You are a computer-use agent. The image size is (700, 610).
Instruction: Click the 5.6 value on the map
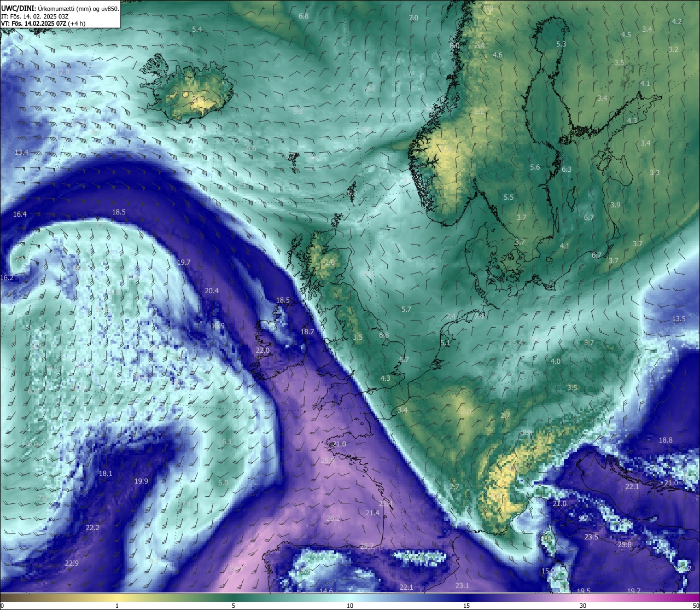[x=535, y=167]
